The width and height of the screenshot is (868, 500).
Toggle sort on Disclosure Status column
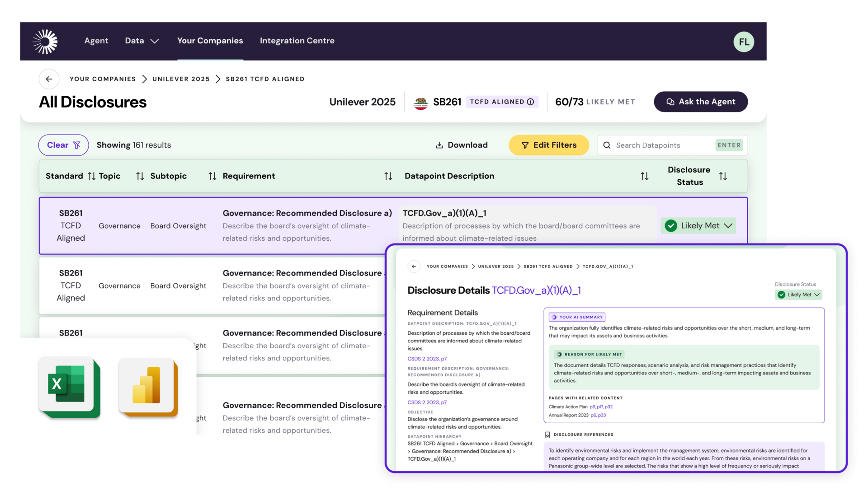(x=722, y=176)
